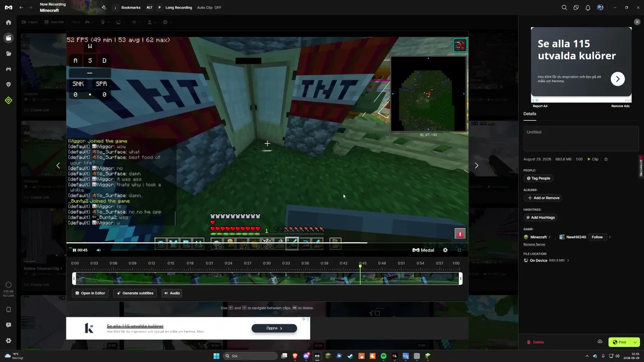Image resolution: width=644 pixels, height=362 pixels.
Task: Open the chat feedback sidebar icon
Action: coord(9,325)
